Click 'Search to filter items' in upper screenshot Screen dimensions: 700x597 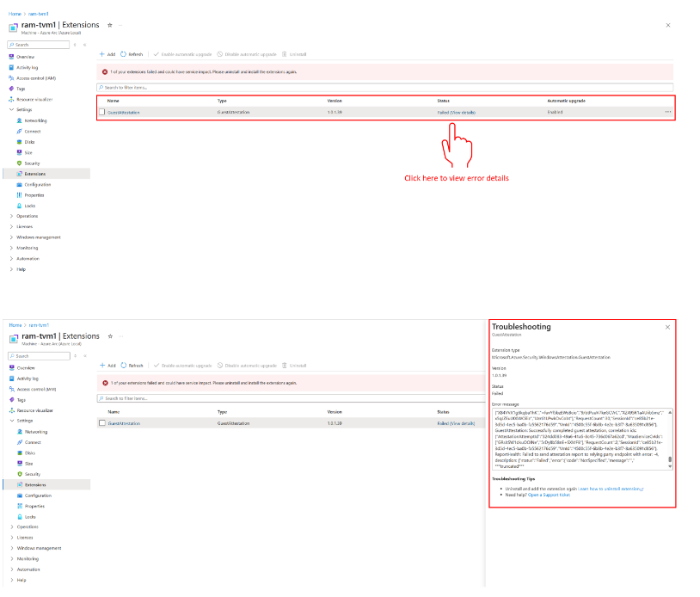pos(384,88)
